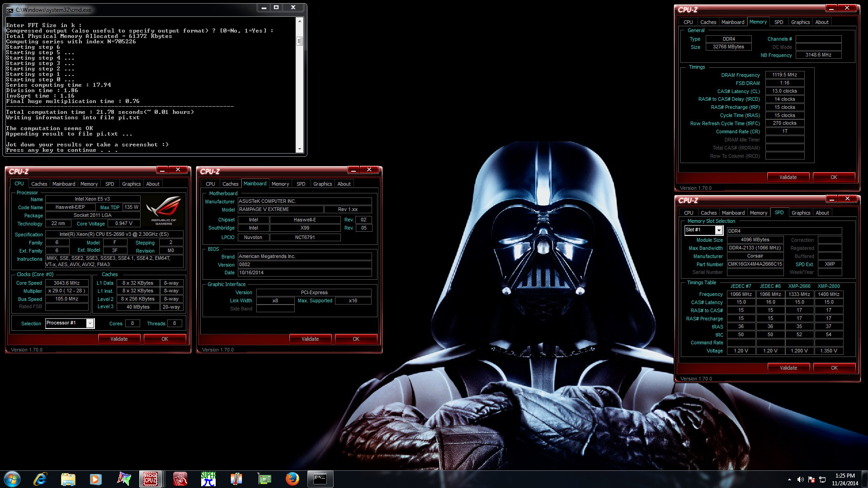Click the Part Number field CMK16GX4M4A2666C15
The height and width of the screenshot is (488, 868).
755,264
